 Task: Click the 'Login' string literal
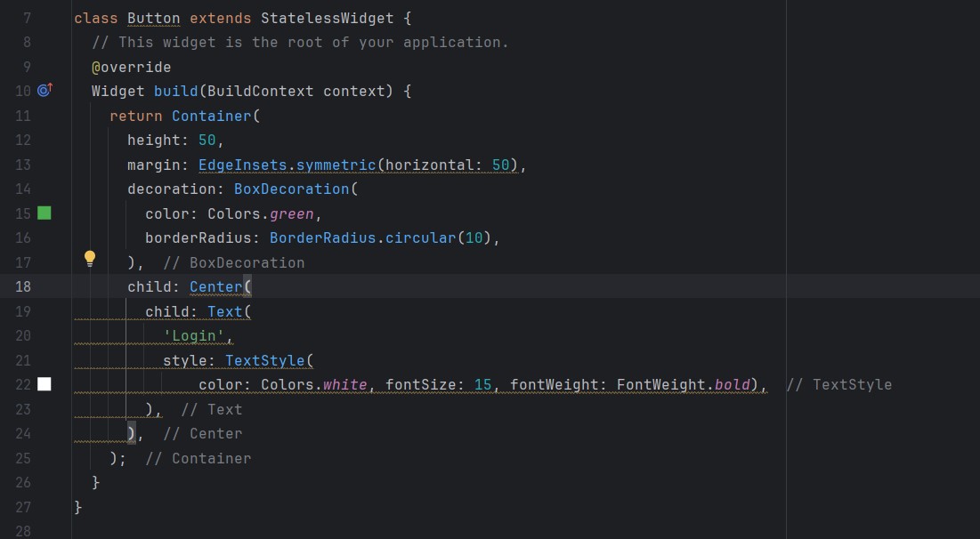pos(194,336)
